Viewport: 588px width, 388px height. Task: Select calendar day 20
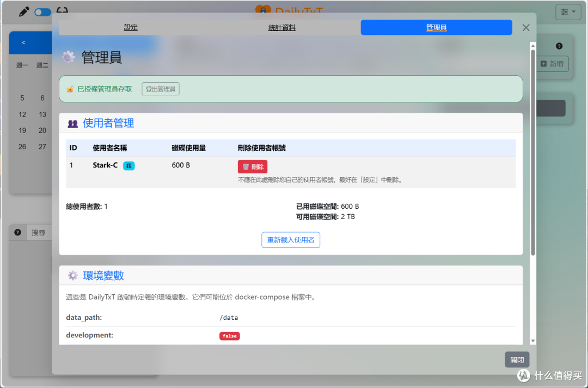tap(42, 131)
